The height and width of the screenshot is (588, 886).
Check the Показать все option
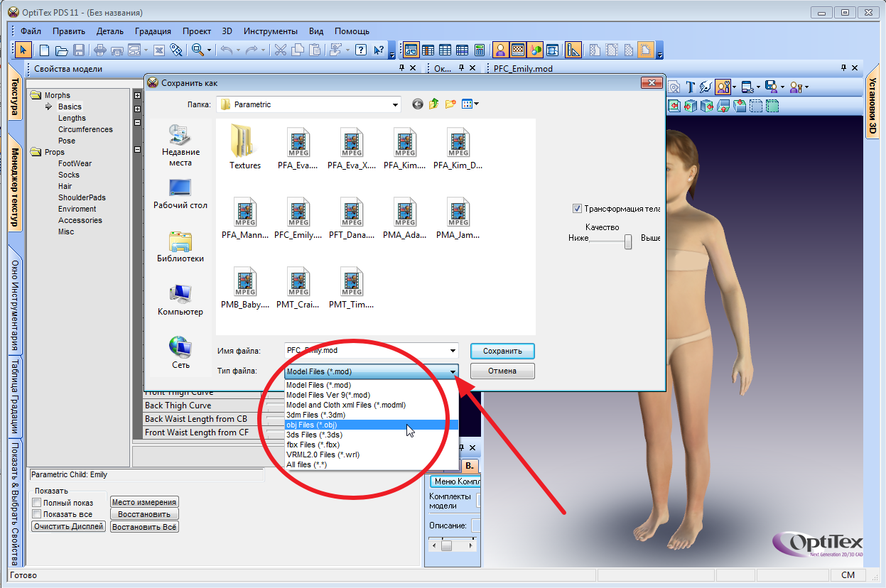(x=37, y=514)
